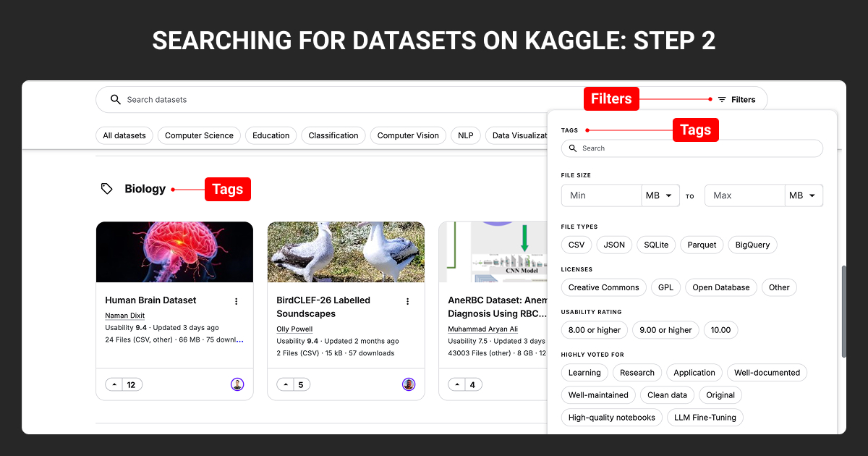The height and width of the screenshot is (456, 868).
Task: Select the Classification category chip
Action: 333,135
